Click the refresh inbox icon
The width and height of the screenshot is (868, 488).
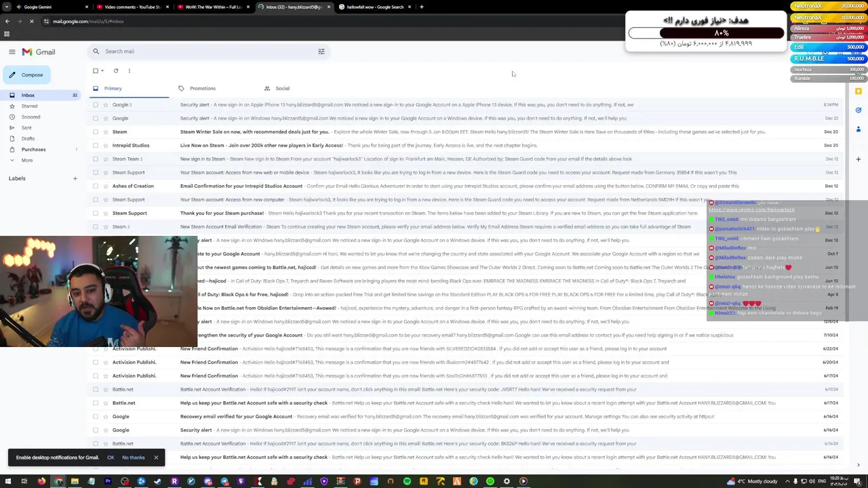pyautogui.click(x=116, y=70)
